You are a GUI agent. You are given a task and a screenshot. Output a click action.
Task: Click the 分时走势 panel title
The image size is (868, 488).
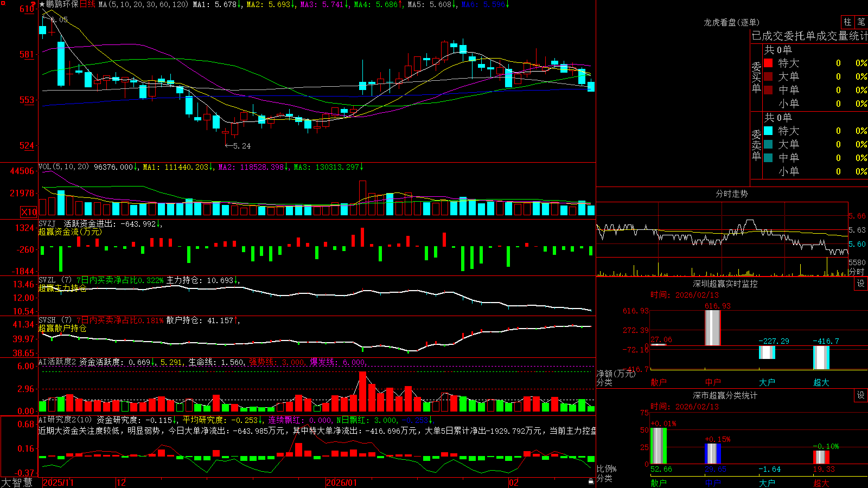[732, 194]
